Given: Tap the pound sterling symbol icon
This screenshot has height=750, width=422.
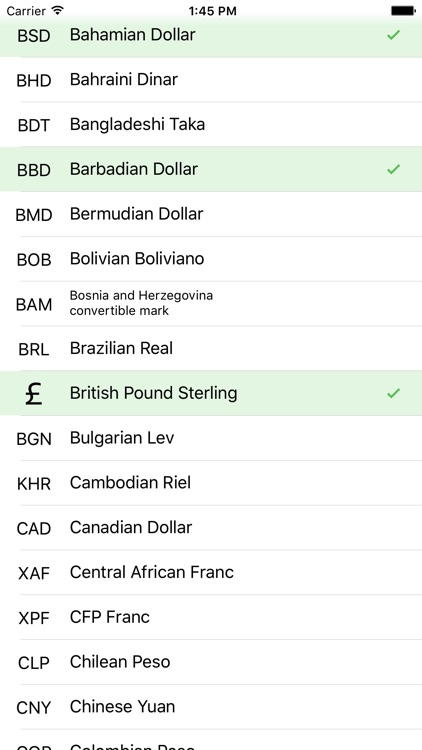Looking at the screenshot, I should (x=33, y=394).
